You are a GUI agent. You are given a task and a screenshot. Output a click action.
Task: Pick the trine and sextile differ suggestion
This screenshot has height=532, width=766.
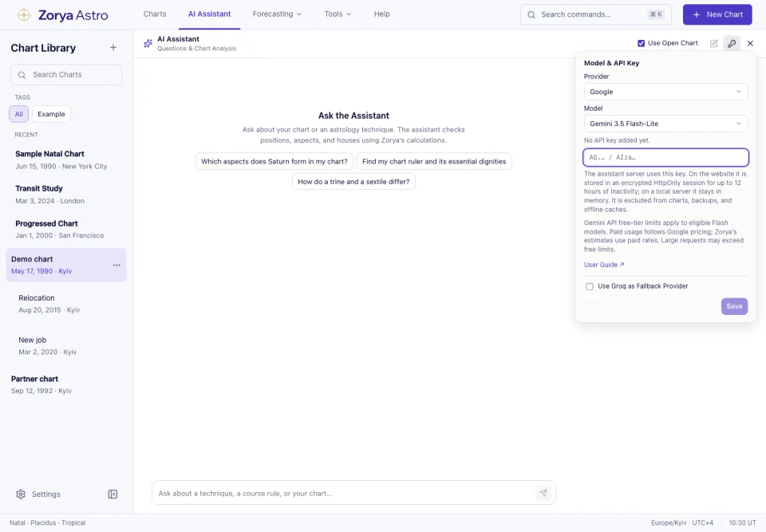click(353, 182)
